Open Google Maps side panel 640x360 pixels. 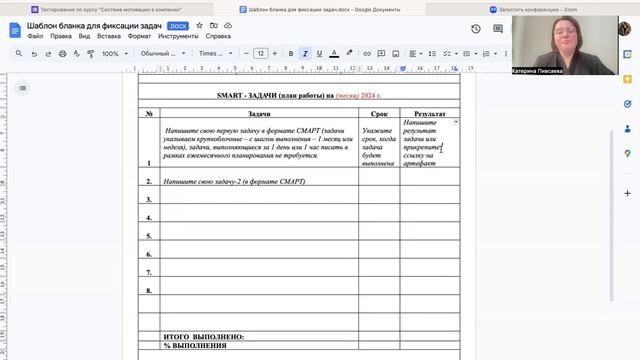(627, 153)
